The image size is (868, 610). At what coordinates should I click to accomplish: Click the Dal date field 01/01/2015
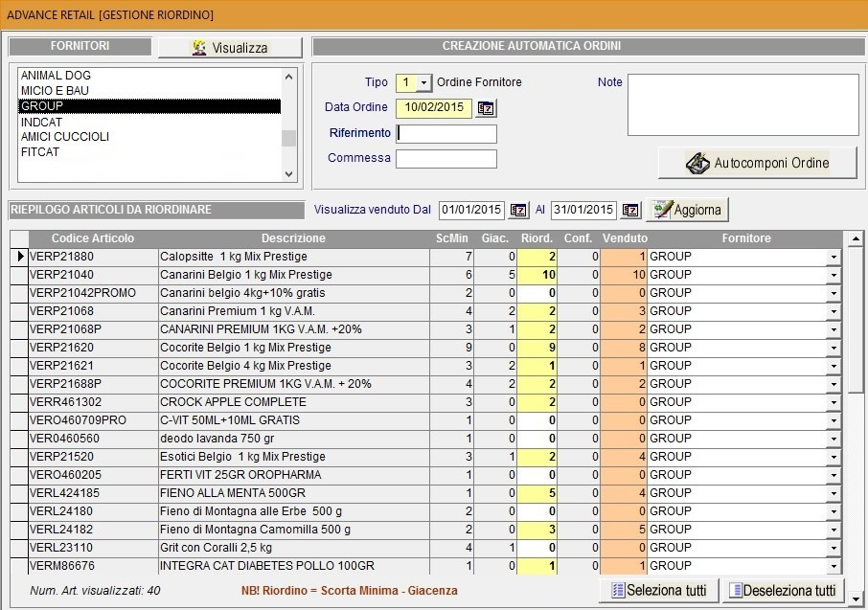click(471, 211)
